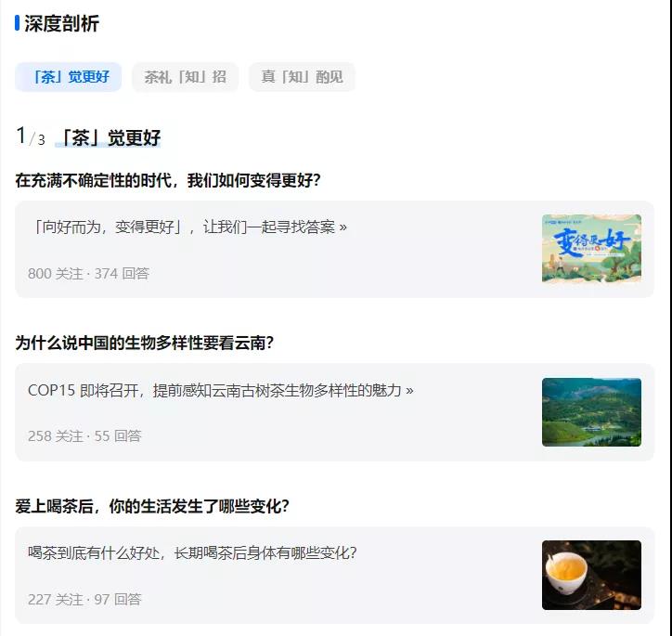Viewport: 672px width, 636px height.
Task: Click the 喝茶到底有什么好处 description text
Action: [192, 552]
